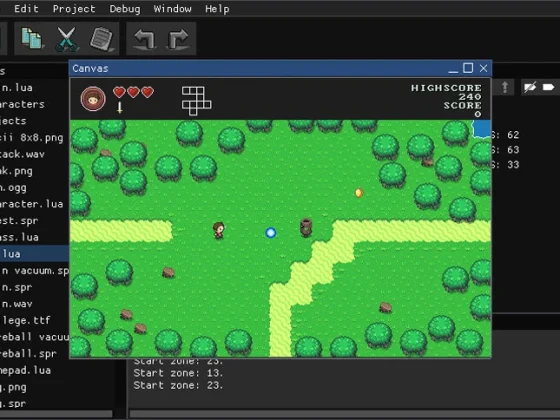
Task: Click the brown-haired player character sprite
Action: click(219, 230)
